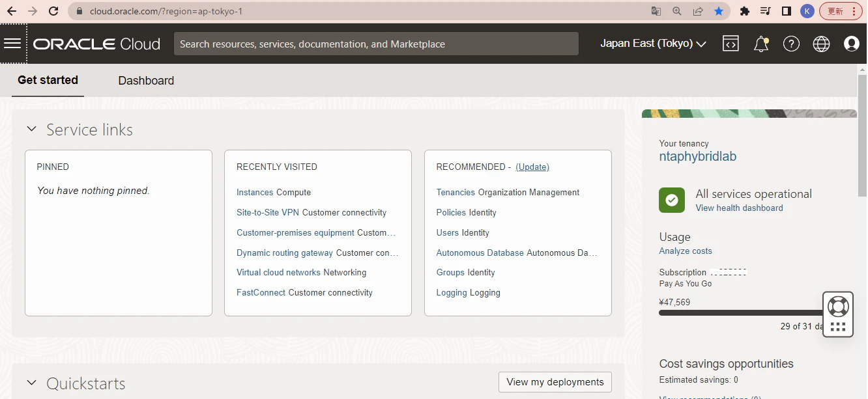Switch to the Dashboard tab
Image resolution: width=868 pixels, height=399 pixels.
pyautogui.click(x=146, y=81)
